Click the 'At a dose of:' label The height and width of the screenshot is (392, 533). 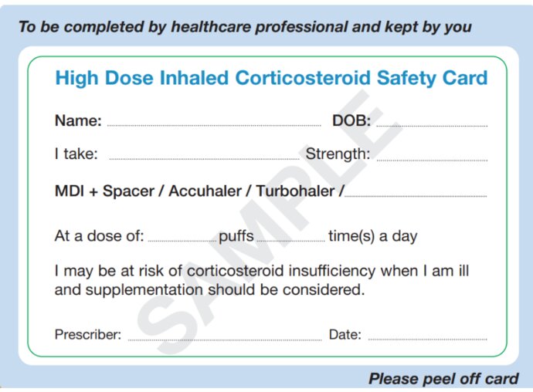99,236
